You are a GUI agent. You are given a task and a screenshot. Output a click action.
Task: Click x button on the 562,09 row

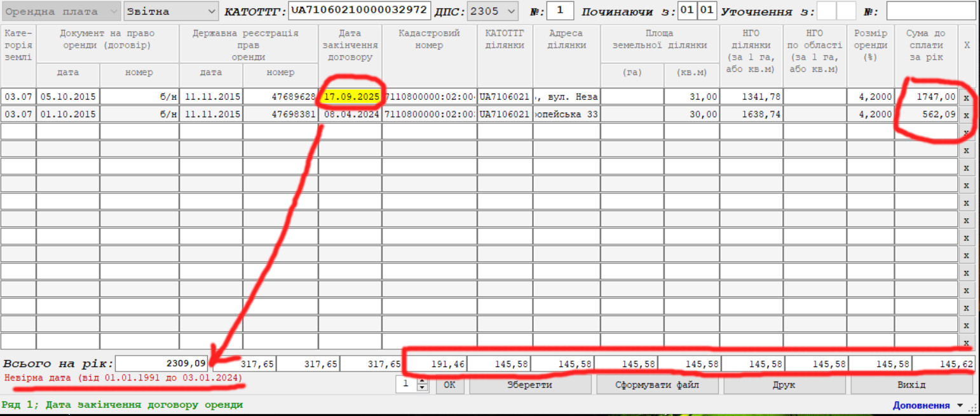(966, 115)
